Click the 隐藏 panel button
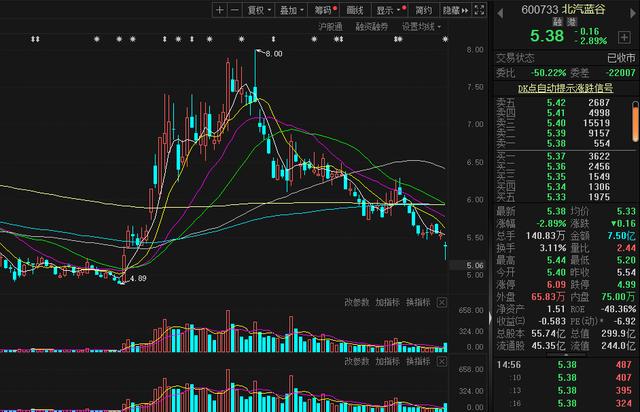 tap(456, 10)
